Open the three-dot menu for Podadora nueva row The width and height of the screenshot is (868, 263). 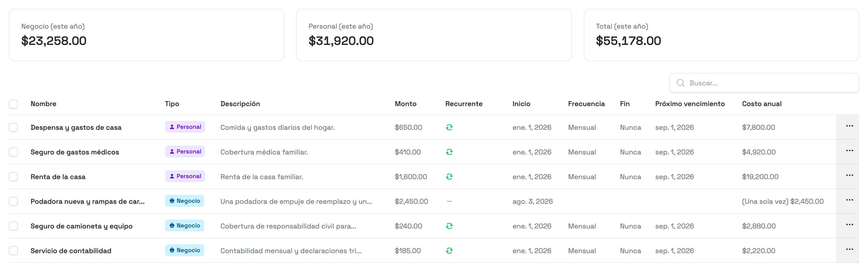(849, 200)
